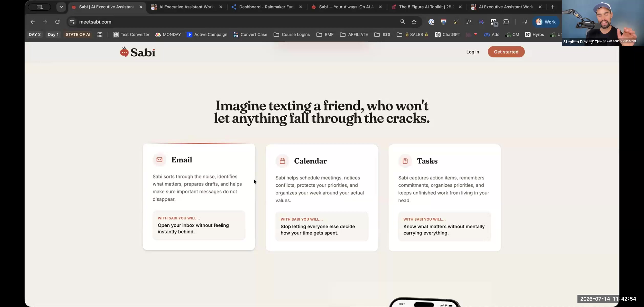The height and width of the screenshot is (307, 644).
Task: Click the Get started button
Action: click(x=506, y=52)
